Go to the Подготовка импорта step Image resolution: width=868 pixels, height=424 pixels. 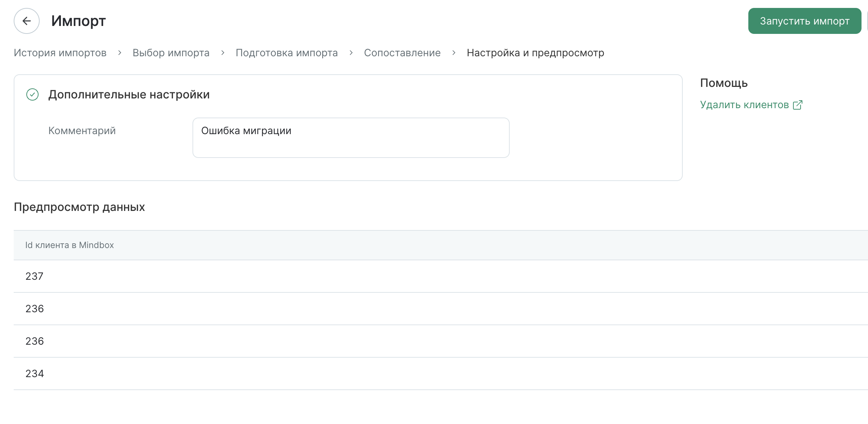tap(287, 53)
